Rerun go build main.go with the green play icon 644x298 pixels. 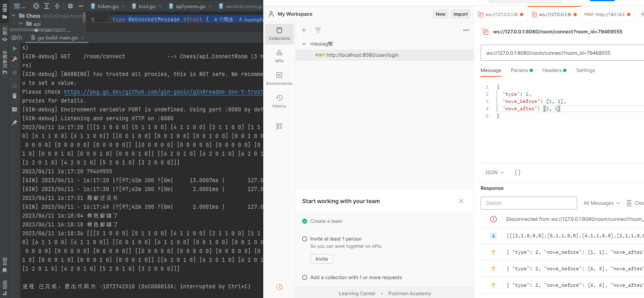click(14, 49)
